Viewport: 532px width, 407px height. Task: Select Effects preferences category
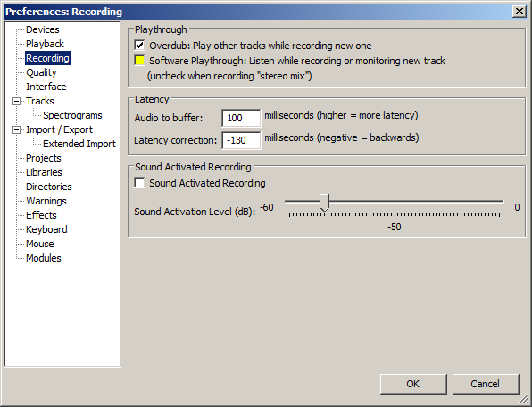(x=41, y=215)
